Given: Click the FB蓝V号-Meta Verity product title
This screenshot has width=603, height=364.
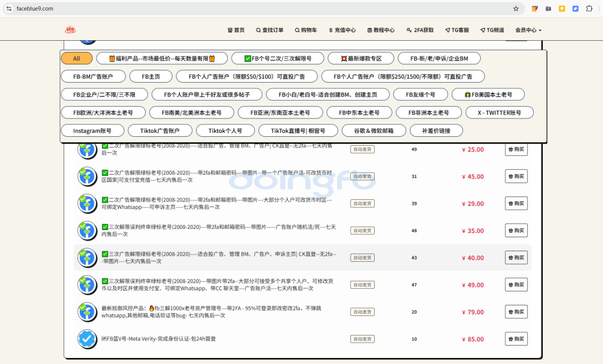Looking at the screenshot, I should [x=159, y=339].
